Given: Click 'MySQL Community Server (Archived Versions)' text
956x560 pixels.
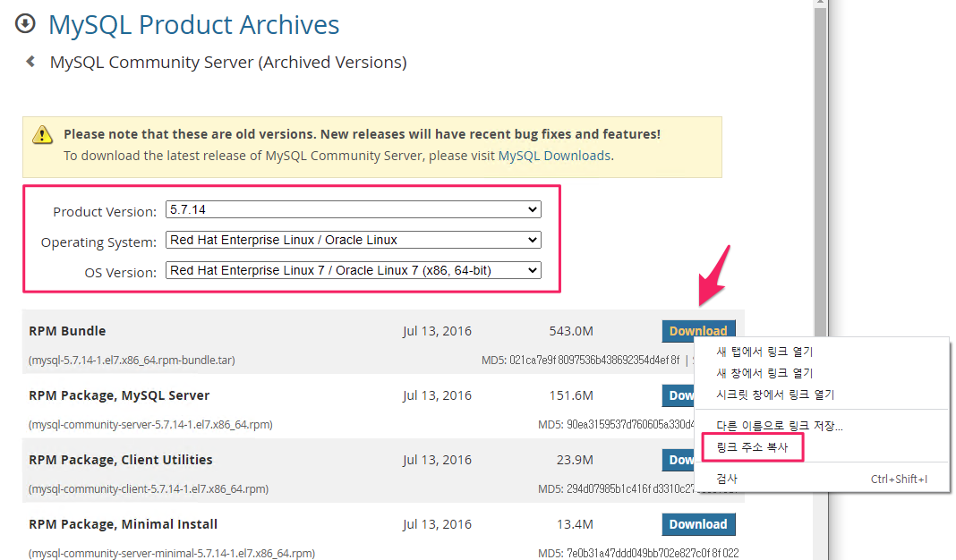Looking at the screenshot, I should [228, 62].
